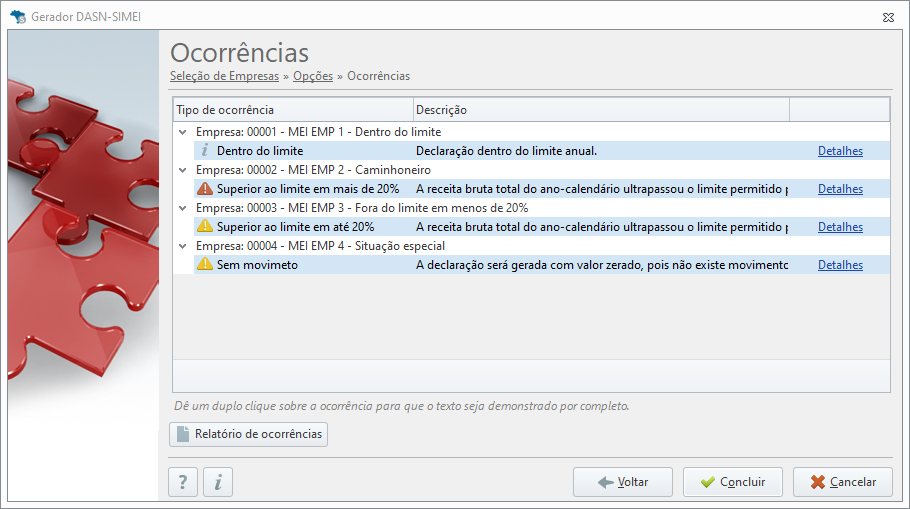Click the red warning icon beside Superior ao limite em mais de 20%
Image resolution: width=910 pixels, height=509 pixels.
[205, 189]
